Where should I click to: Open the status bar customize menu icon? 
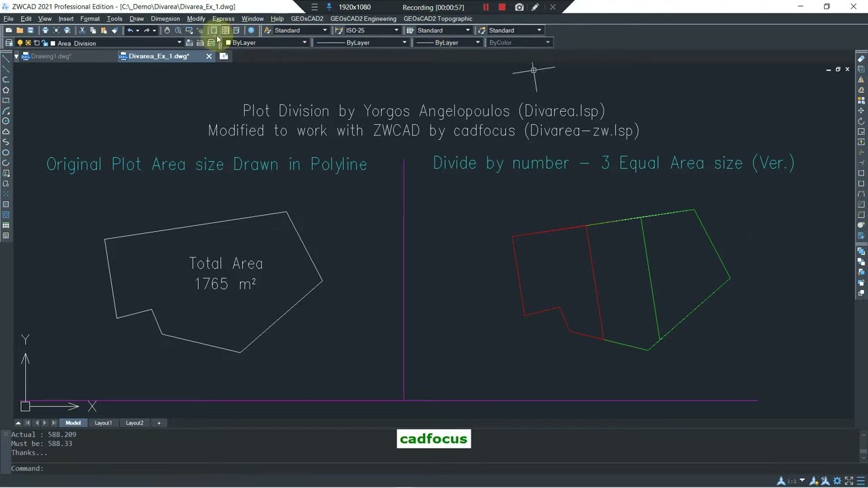pyautogui.click(x=861, y=481)
